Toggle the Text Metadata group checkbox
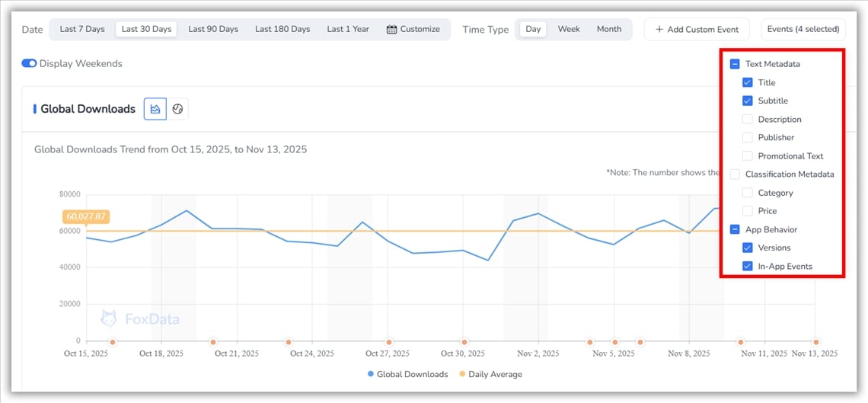 735,64
